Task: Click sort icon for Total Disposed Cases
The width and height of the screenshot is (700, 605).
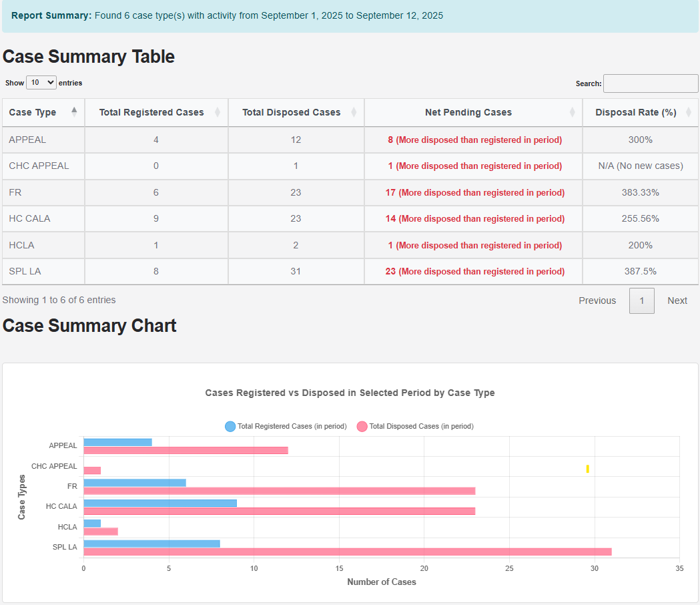Action: click(354, 112)
